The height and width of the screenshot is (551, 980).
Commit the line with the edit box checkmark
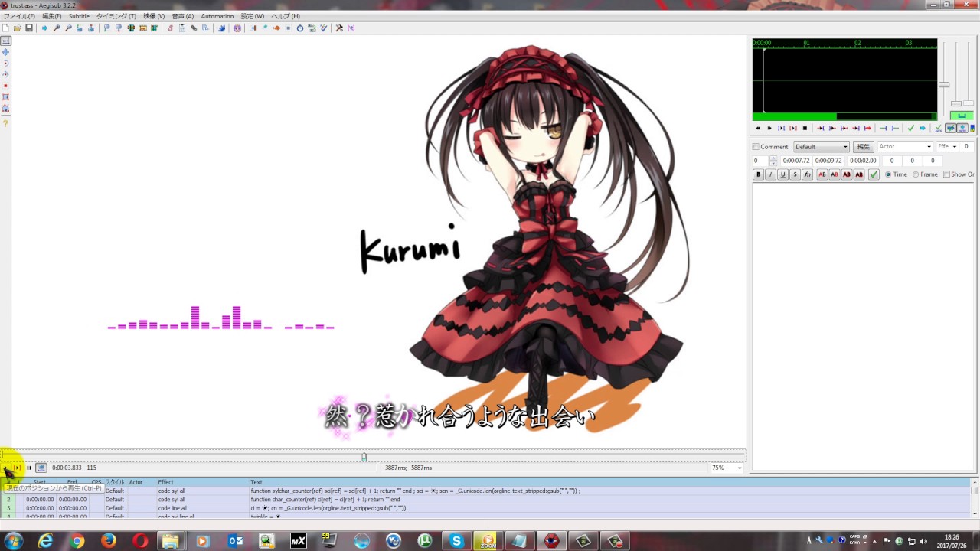coord(874,174)
